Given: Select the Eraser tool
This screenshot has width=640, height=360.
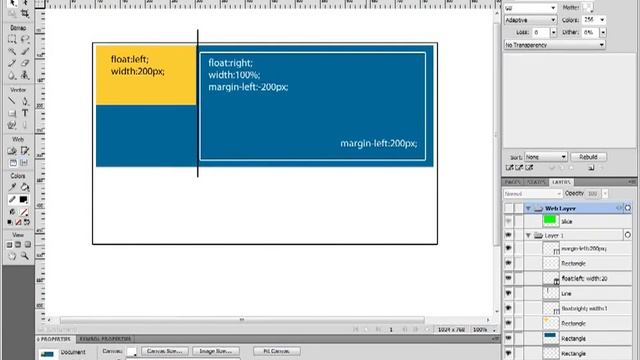Looking at the screenshot, I should 25,63.
